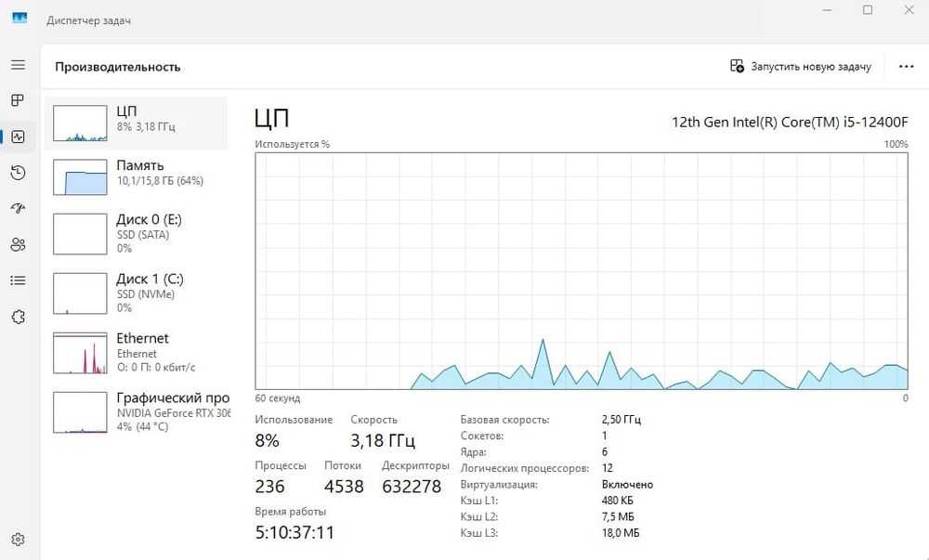Maximize the Task Manager window
The width and height of the screenshot is (929, 560).
[x=868, y=10]
